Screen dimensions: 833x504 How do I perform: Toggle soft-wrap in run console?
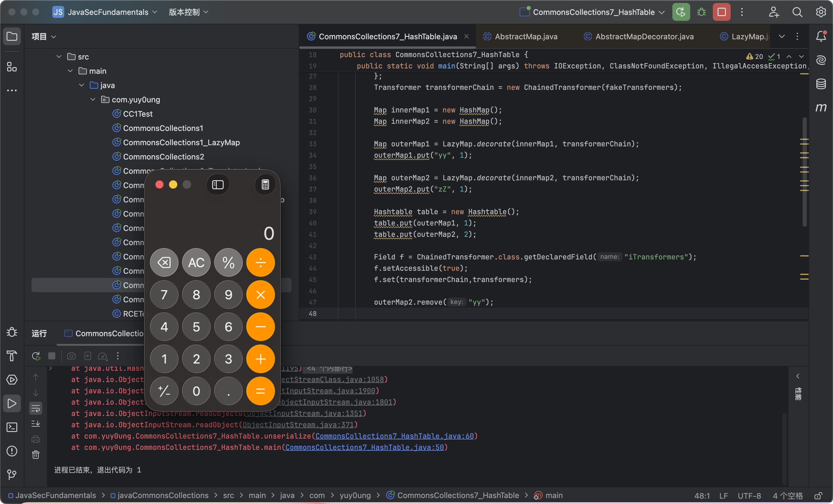36,408
